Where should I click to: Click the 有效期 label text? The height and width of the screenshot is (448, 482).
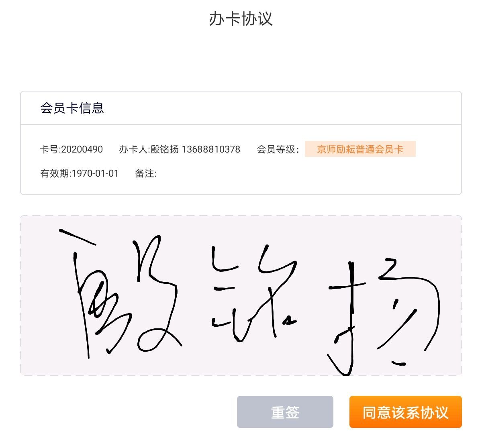coord(55,173)
